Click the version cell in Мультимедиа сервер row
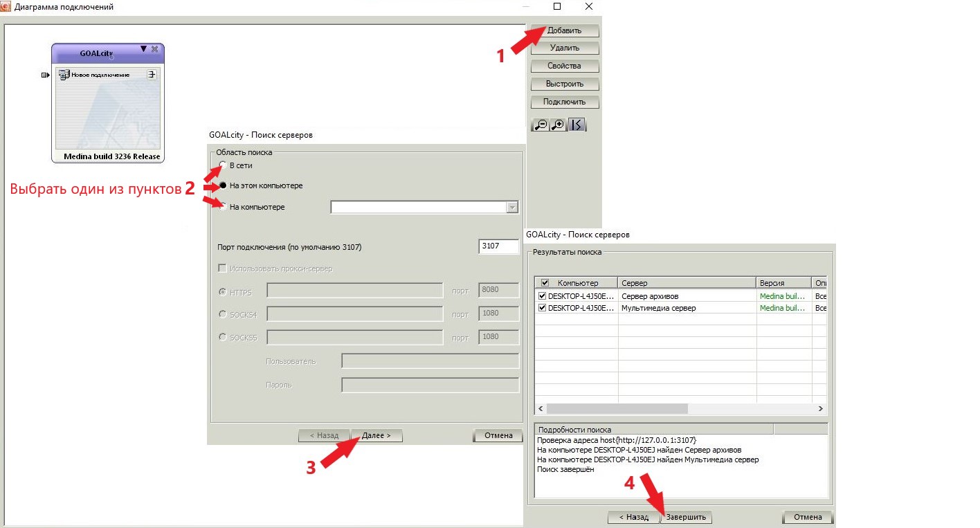The width and height of the screenshot is (980, 528). pyautogui.click(x=784, y=308)
